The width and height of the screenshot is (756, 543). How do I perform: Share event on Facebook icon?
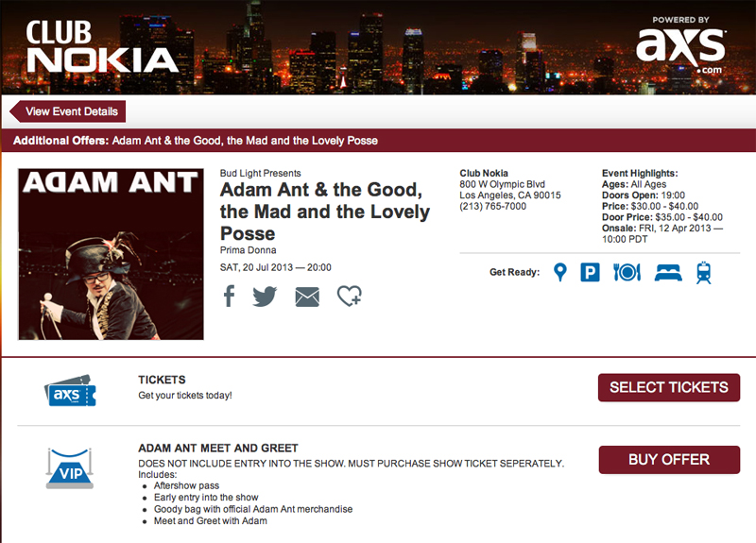(x=229, y=297)
